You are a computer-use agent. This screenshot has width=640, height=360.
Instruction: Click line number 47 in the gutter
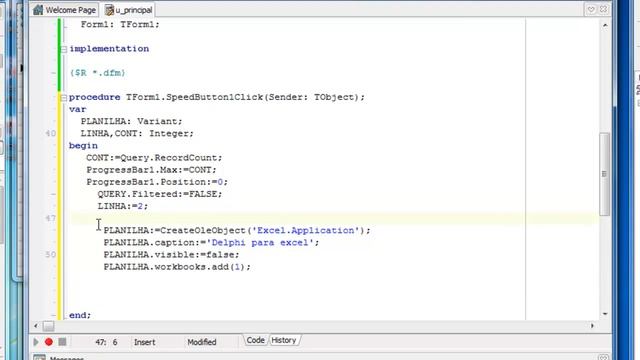50,218
